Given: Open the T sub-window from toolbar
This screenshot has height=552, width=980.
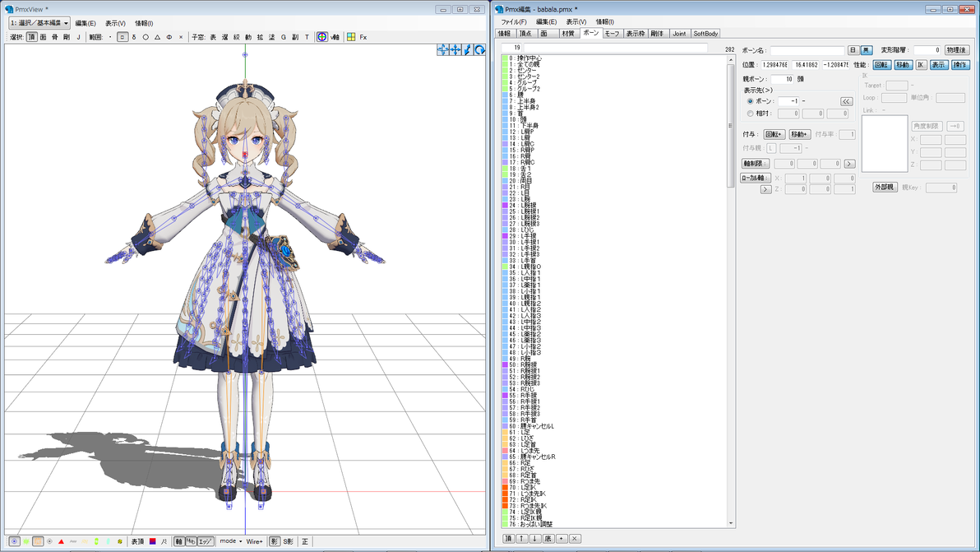Looking at the screenshot, I should 307,38.
